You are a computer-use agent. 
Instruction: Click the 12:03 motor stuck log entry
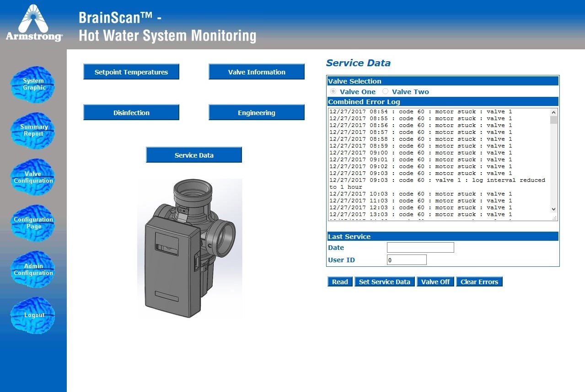point(420,207)
